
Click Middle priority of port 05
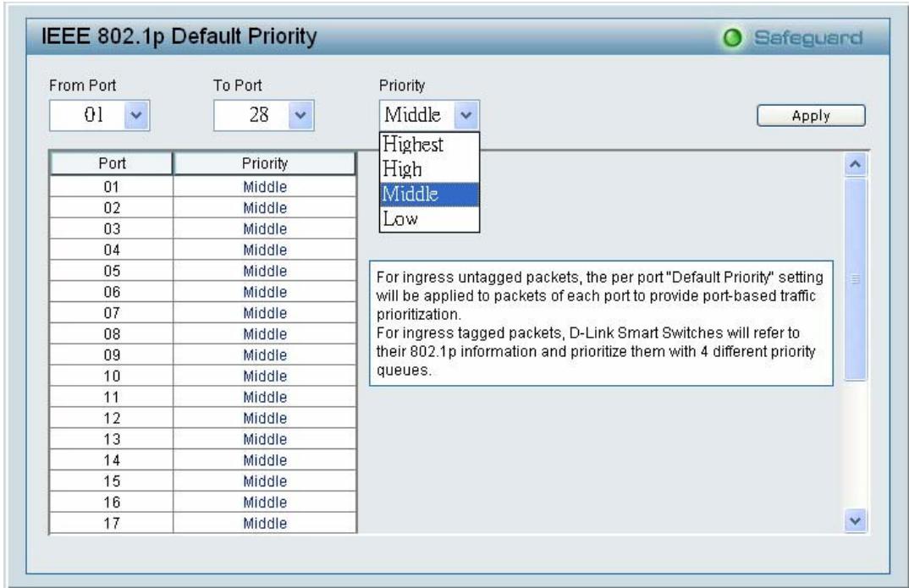pos(265,271)
